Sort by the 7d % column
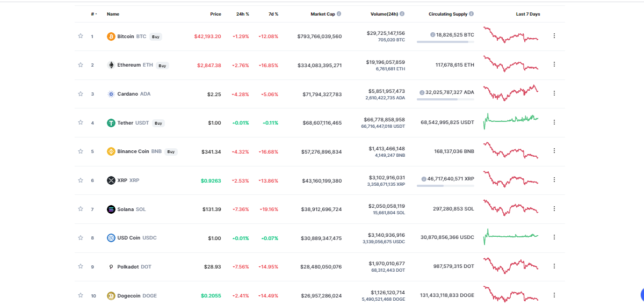Screen dimensions: 644x305 tap(273, 14)
